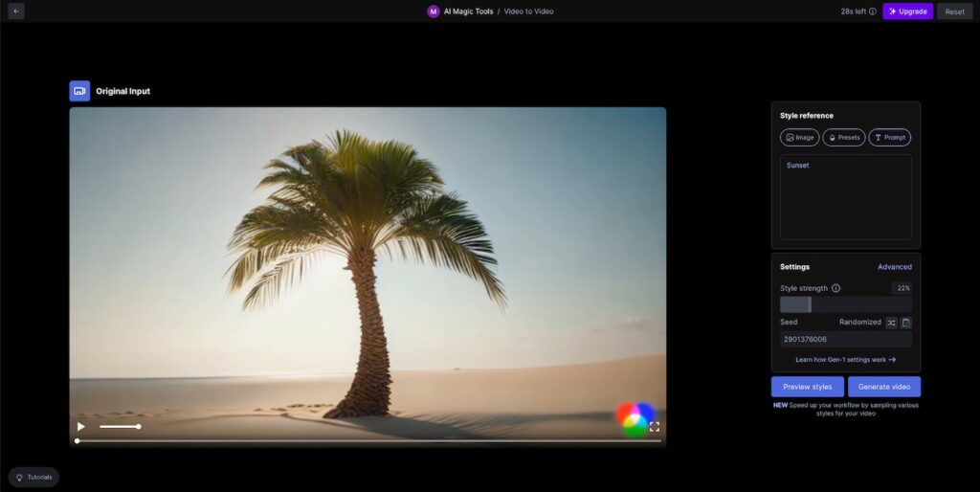Click the Style strength info icon
This screenshot has width=980, height=492.
tap(835, 288)
